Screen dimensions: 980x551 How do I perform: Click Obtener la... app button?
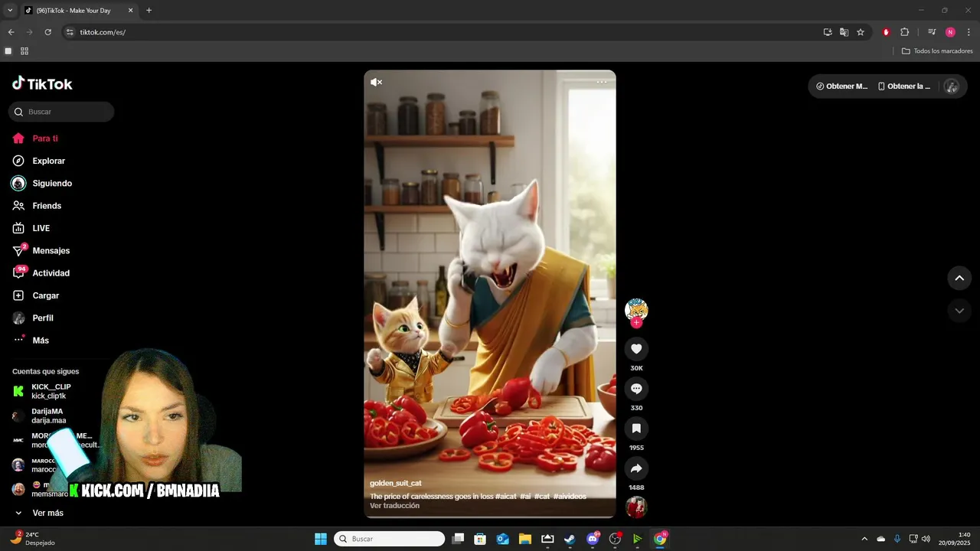904,86
